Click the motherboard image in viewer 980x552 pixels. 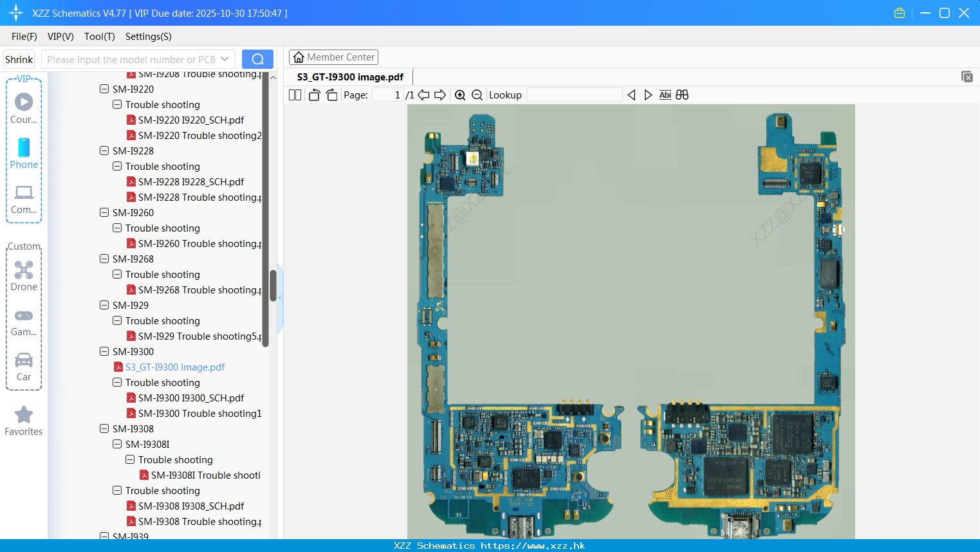click(x=631, y=322)
